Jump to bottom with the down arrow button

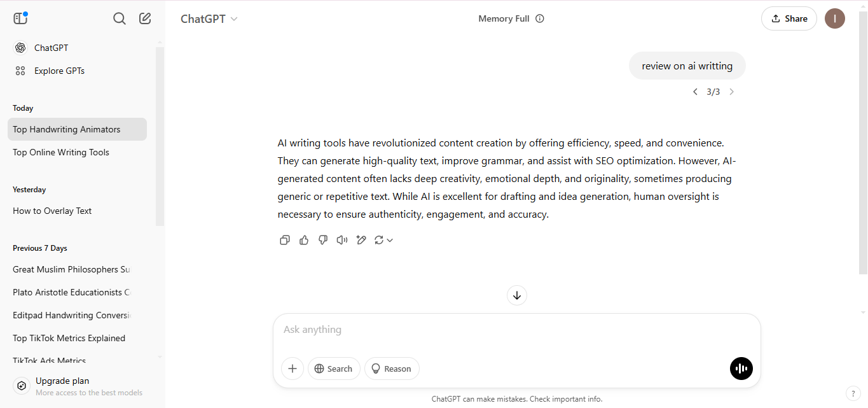point(517,295)
